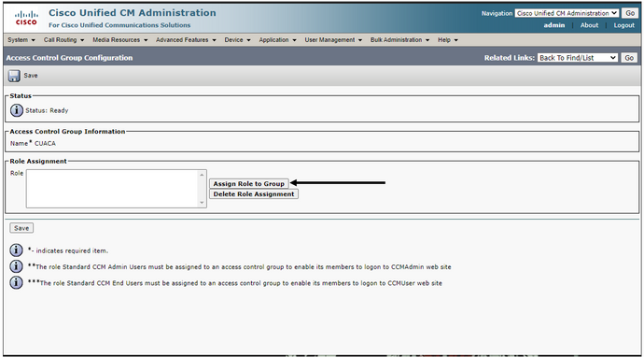Click the bottom Save button
Screen dimensions: 644x357
pyautogui.click(x=21, y=228)
